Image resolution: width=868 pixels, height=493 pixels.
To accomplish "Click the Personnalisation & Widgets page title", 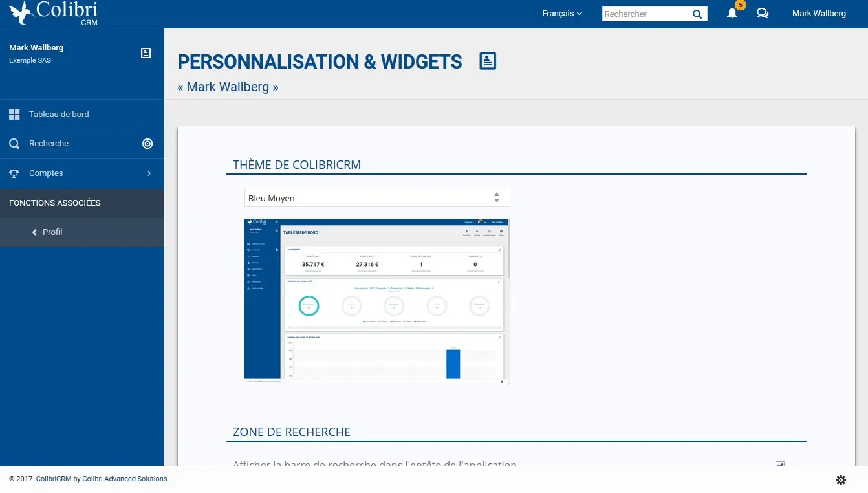I will 320,62.
